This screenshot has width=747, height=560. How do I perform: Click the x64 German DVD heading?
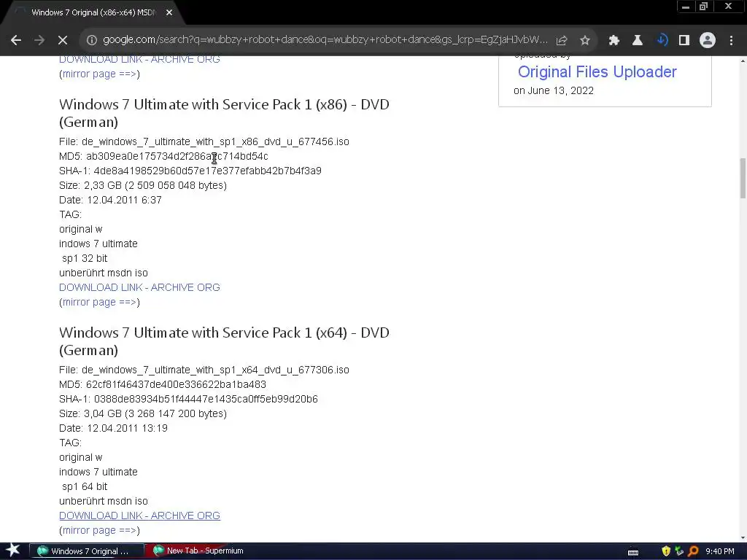point(224,341)
